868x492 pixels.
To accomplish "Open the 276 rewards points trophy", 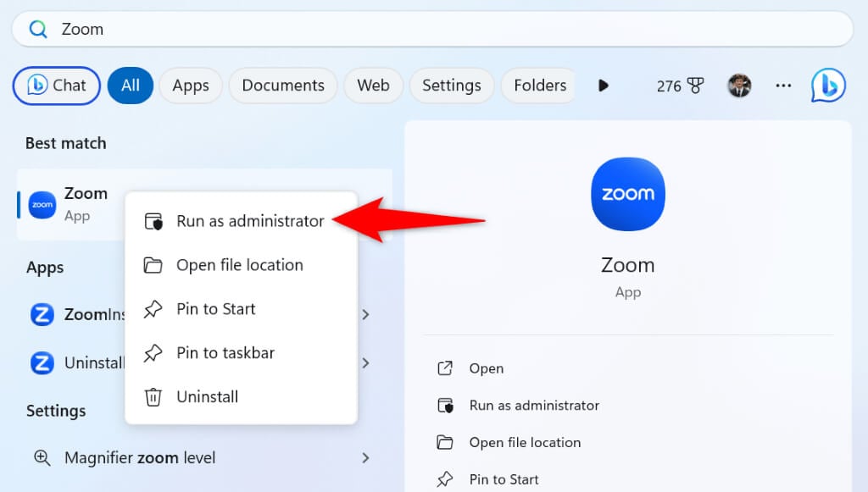I will (x=680, y=86).
